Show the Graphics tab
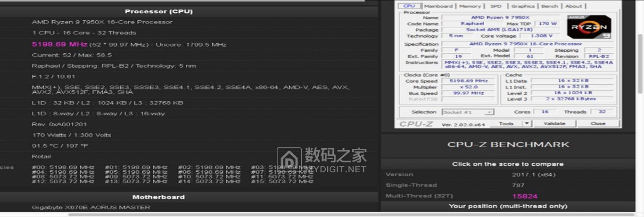This screenshot has width=644, height=217. click(523, 6)
